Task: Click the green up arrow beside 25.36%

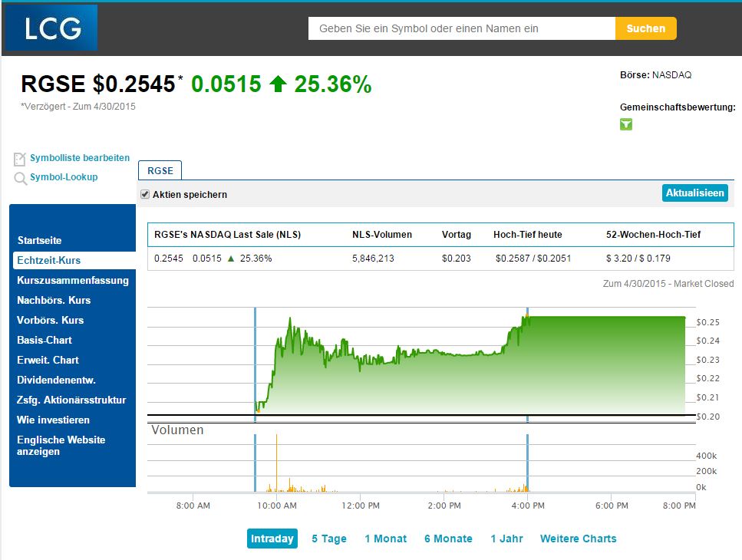Action: pos(278,84)
